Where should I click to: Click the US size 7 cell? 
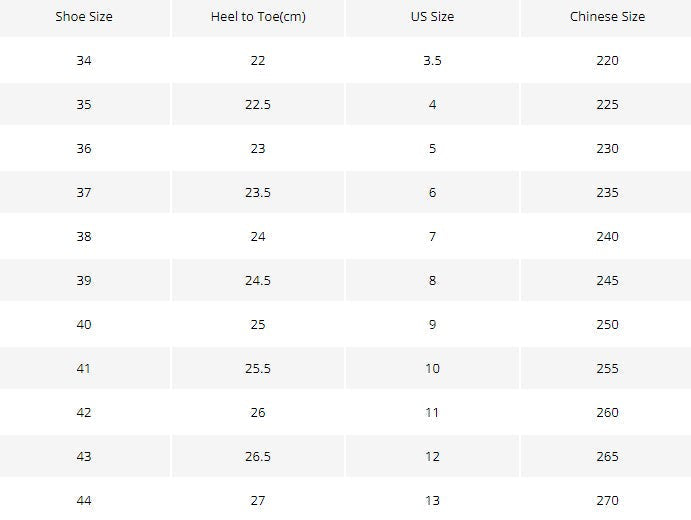coord(432,237)
